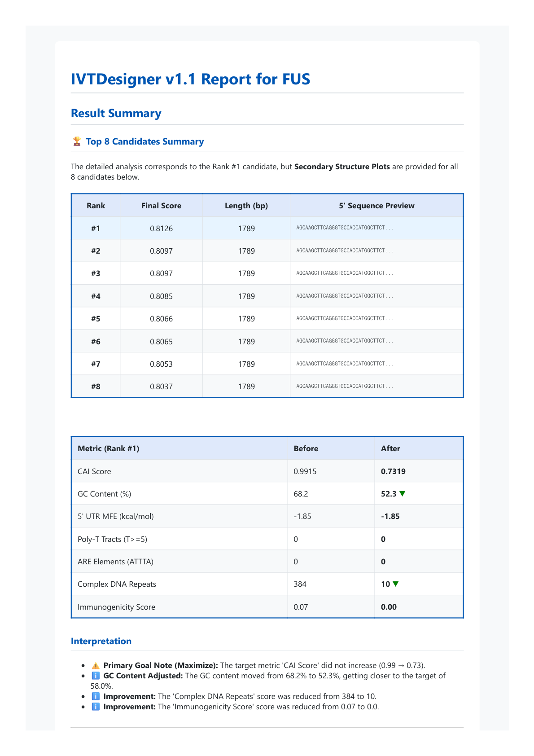The width and height of the screenshot is (534, 756).
Task: Click green down arrow in Complex DNA Repeats row
Action: pos(395,584)
